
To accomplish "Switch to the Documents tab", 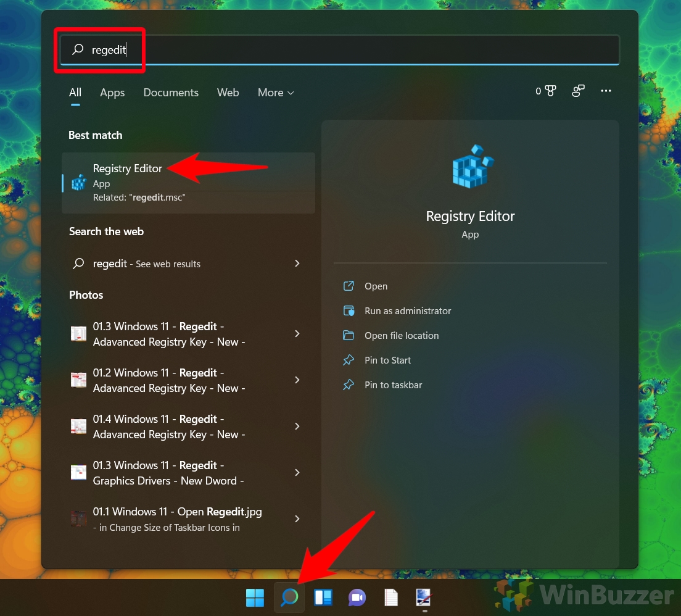I will [171, 93].
